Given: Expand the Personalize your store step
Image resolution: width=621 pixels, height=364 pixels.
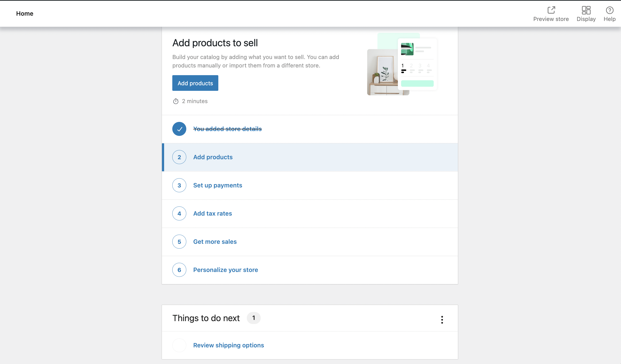Looking at the screenshot, I should click(x=226, y=270).
